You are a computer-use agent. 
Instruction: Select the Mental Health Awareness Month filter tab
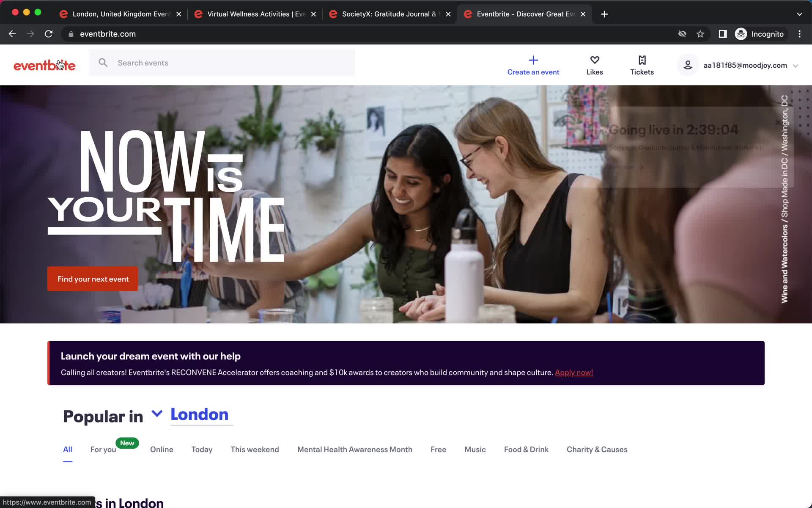[355, 449]
